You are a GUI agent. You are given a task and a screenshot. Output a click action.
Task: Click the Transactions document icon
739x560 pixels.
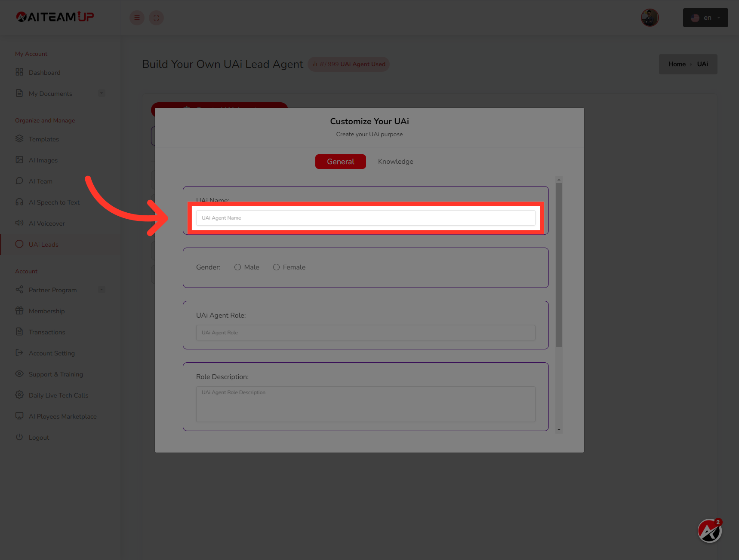[19, 332]
